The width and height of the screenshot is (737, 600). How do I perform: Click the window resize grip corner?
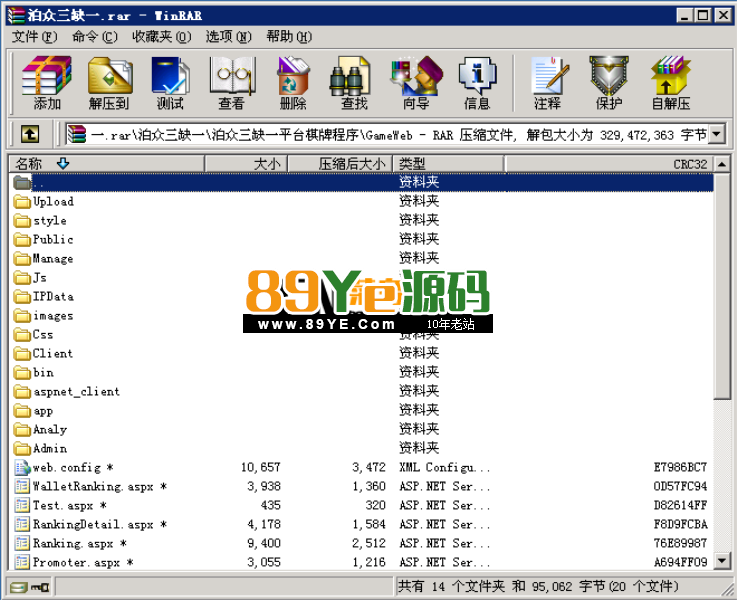[728, 589]
